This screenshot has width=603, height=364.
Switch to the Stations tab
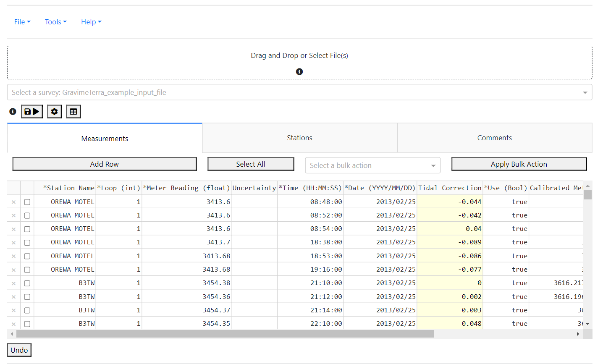click(299, 138)
